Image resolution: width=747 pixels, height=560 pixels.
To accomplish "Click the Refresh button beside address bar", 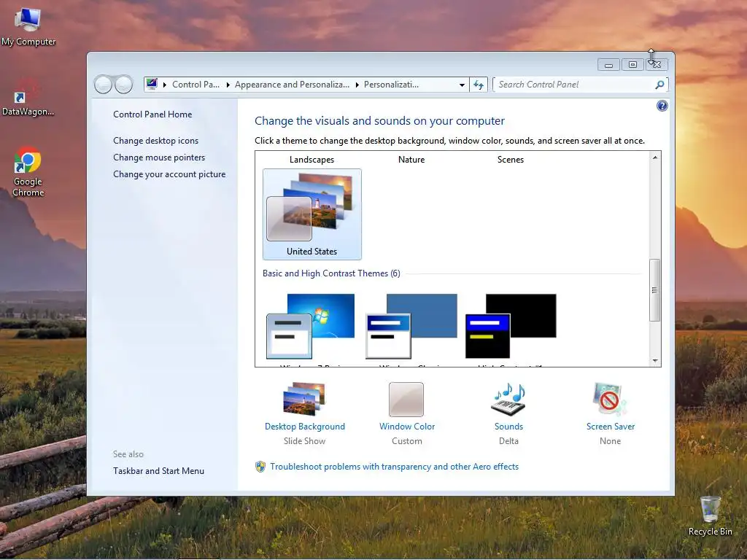I will 479,85.
